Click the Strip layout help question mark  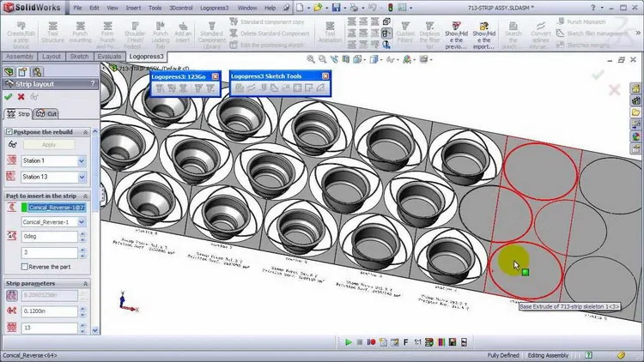point(93,83)
